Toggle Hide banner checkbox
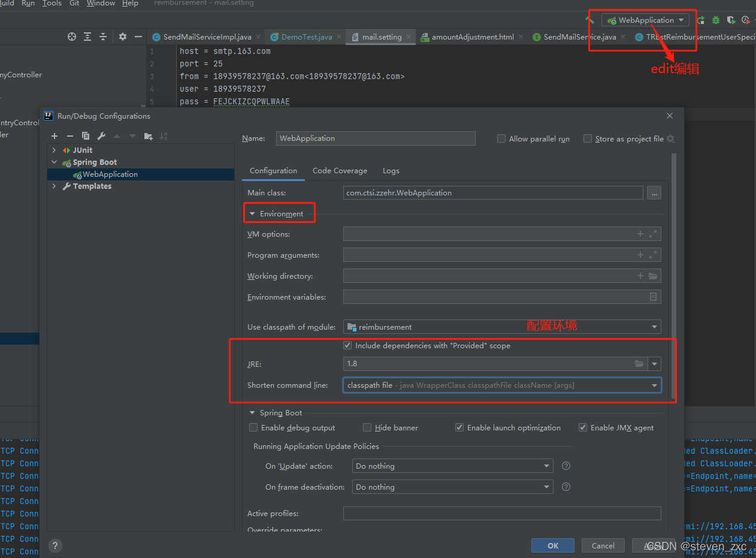Viewport: 756px width, 558px height. click(367, 427)
